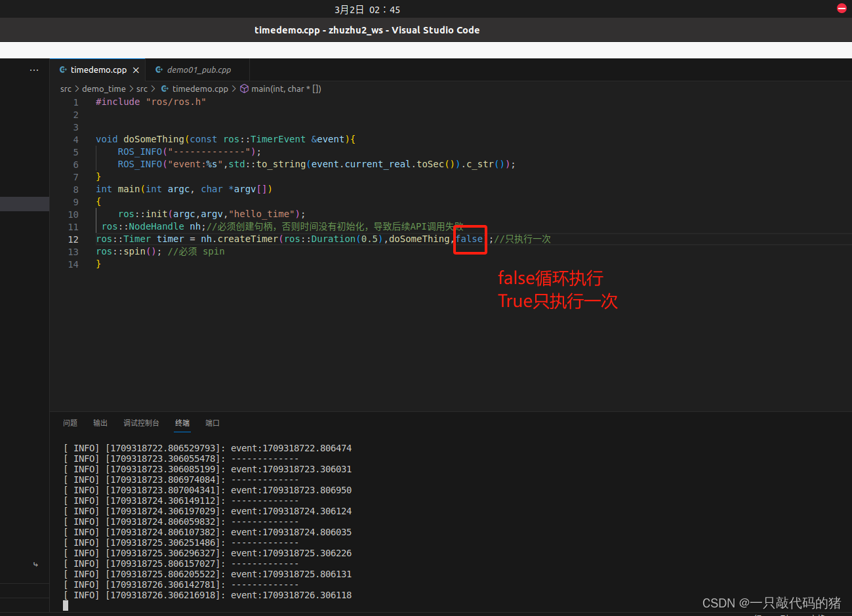Viewport: 852px width, 616px height.
Task: Select the second src breadcrumb after demo_time
Action: coord(142,89)
